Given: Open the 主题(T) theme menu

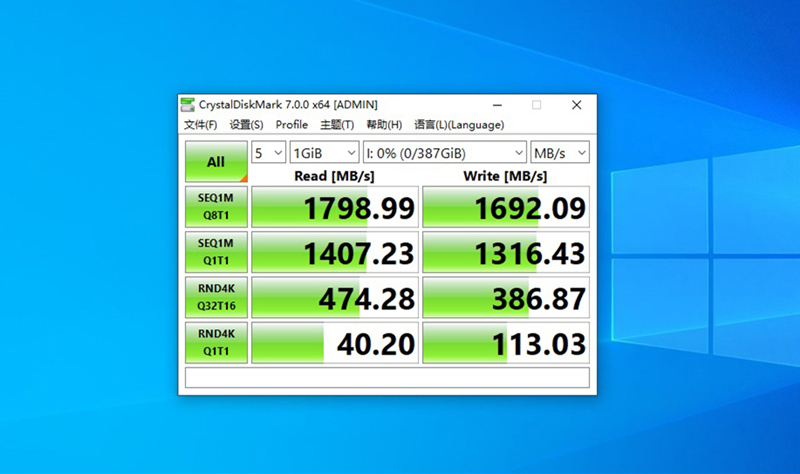Looking at the screenshot, I should pos(337,125).
